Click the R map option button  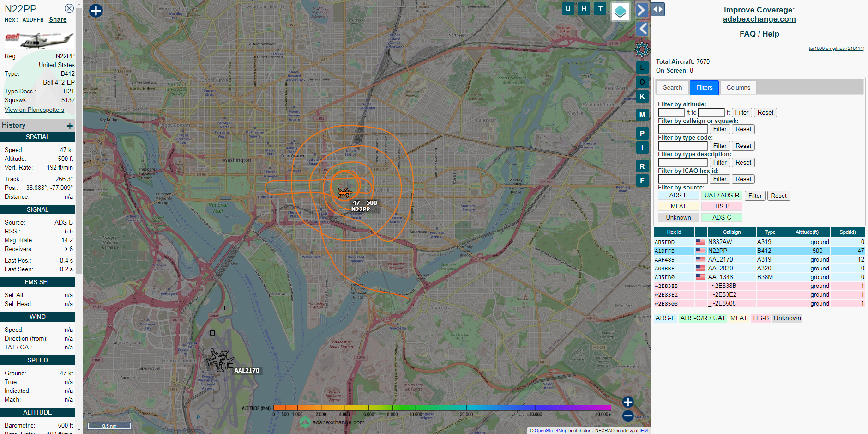[642, 166]
